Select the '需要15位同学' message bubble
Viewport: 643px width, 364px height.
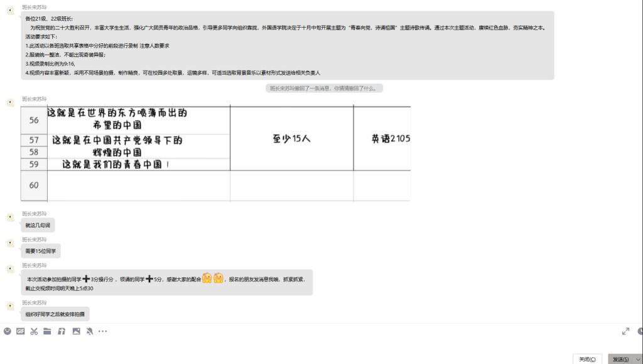click(41, 251)
